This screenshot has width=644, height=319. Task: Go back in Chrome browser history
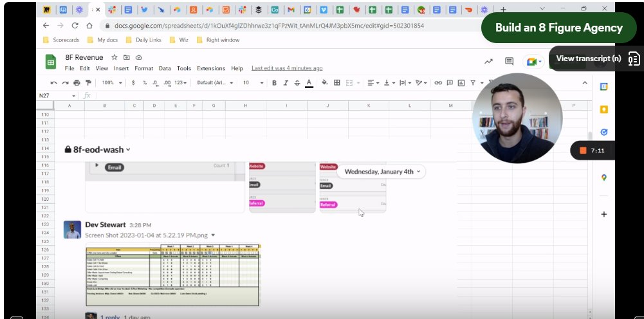point(46,26)
